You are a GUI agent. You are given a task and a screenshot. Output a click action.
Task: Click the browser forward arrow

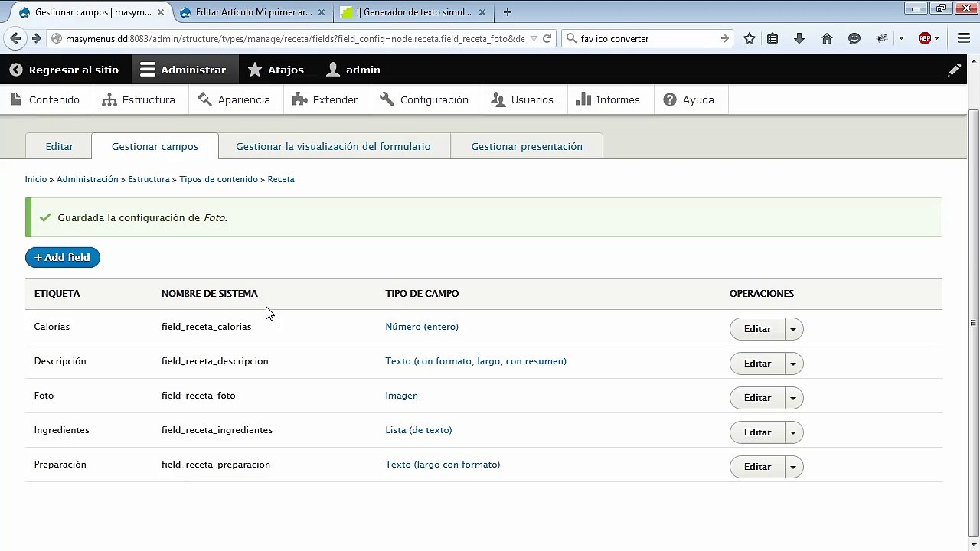coord(36,39)
